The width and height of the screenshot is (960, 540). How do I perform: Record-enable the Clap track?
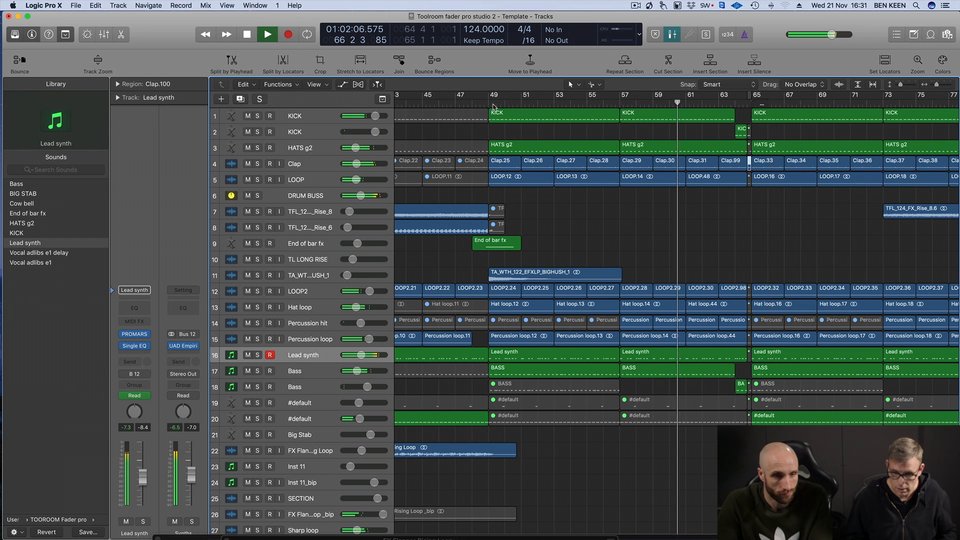coord(269,163)
